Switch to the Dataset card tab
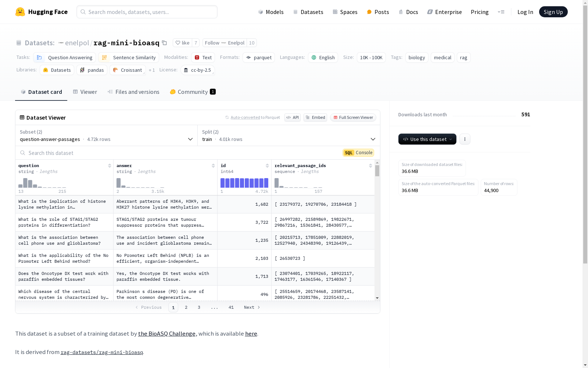This screenshot has height=368, width=588. (41, 92)
